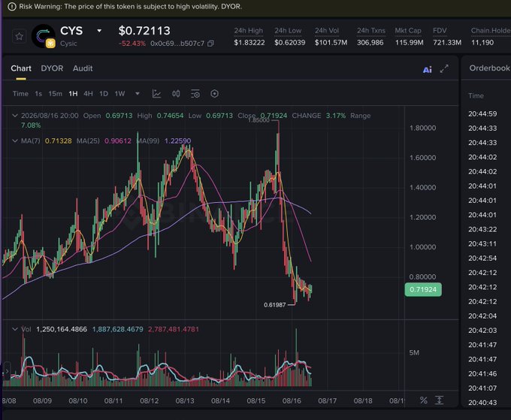The image size is (511, 420).
Task: Click the 08/16 date on time axis
Action: pyautogui.click(x=292, y=400)
